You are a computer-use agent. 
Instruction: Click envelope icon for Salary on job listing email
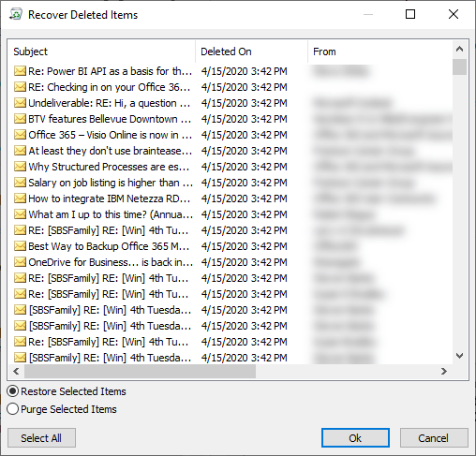(20, 183)
